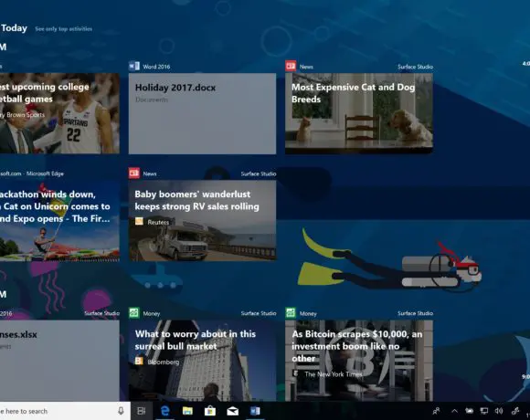Open the expenses .xlsx spreadsheet card
The height and width of the screenshot is (420, 530).
point(59,361)
